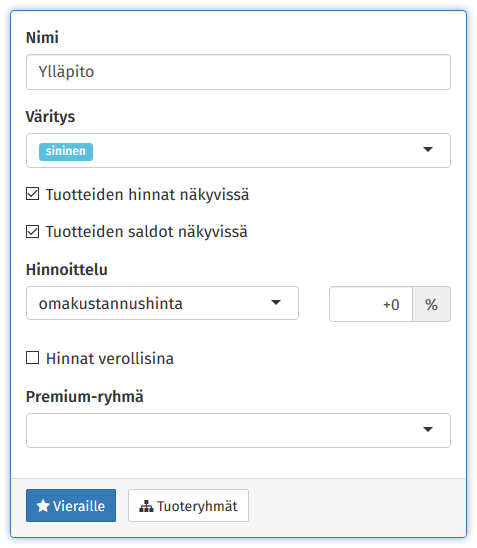Open the omakustannushinta pricing dropdown
Image resolution: width=477 pixels, height=548 pixels.
pyautogui.click(x=162, y=303)
